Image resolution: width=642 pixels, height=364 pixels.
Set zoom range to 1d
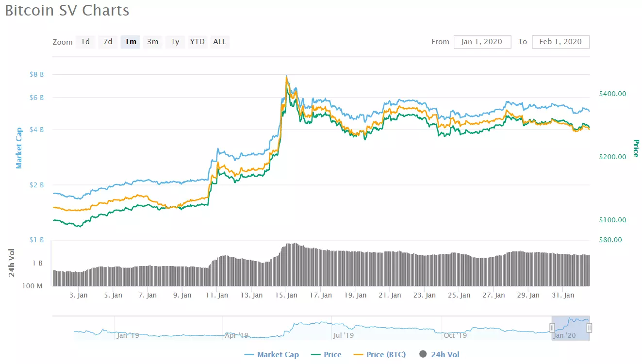(x=85, y=42)
